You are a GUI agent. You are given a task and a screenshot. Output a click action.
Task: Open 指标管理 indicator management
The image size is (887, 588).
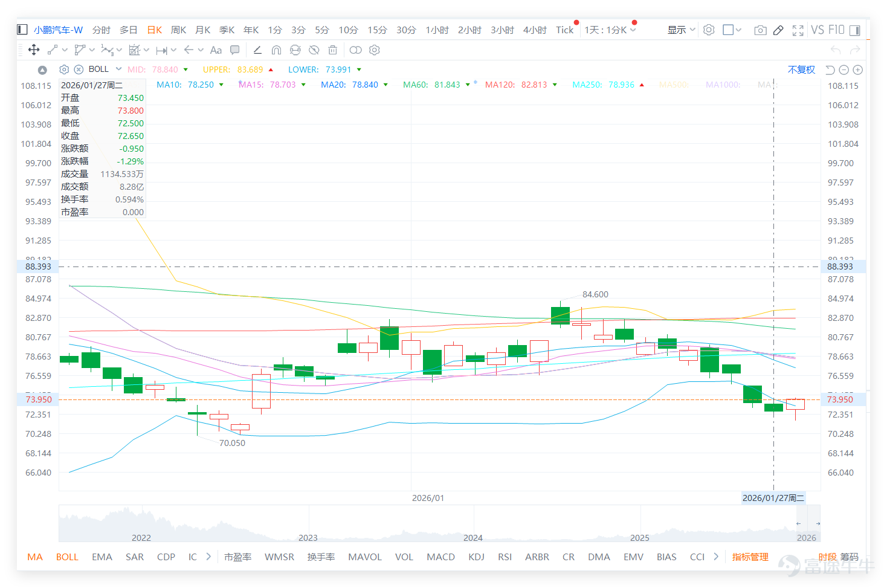point(750,557)
